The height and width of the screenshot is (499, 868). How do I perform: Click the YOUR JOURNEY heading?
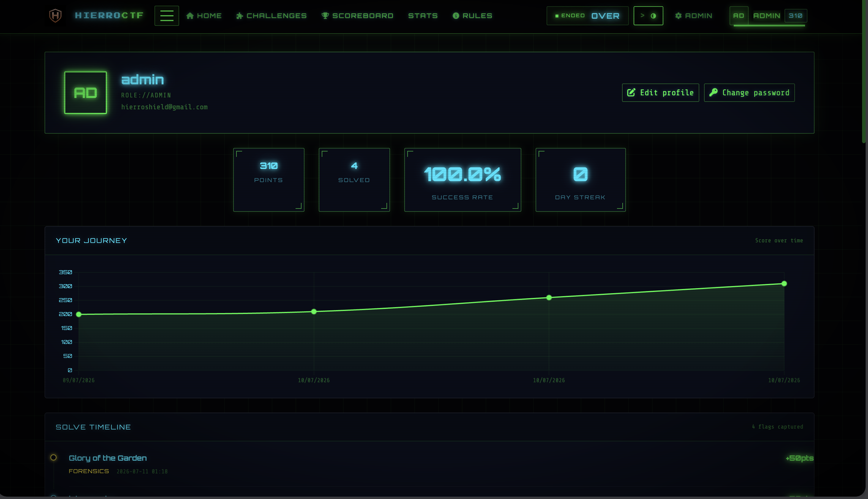click(91, 241)
